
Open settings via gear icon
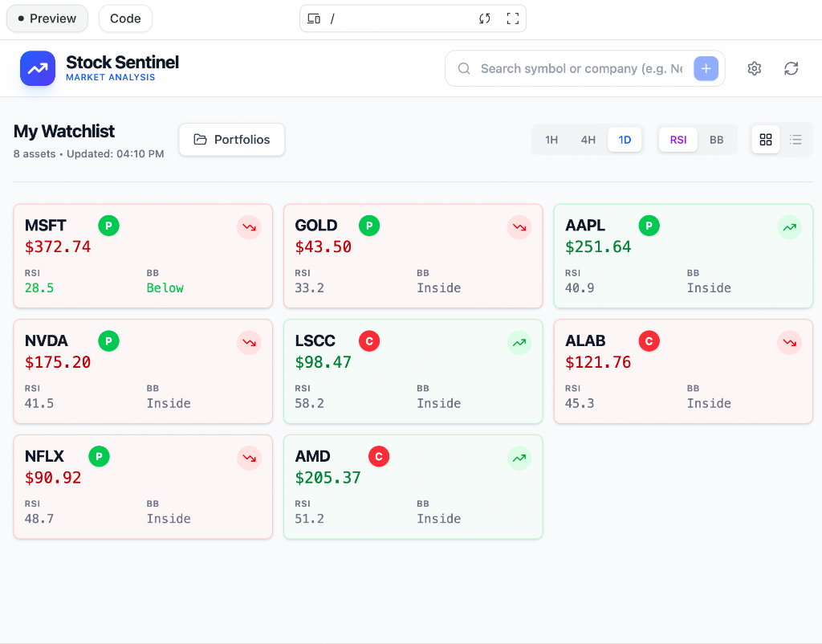click(755, 68)
